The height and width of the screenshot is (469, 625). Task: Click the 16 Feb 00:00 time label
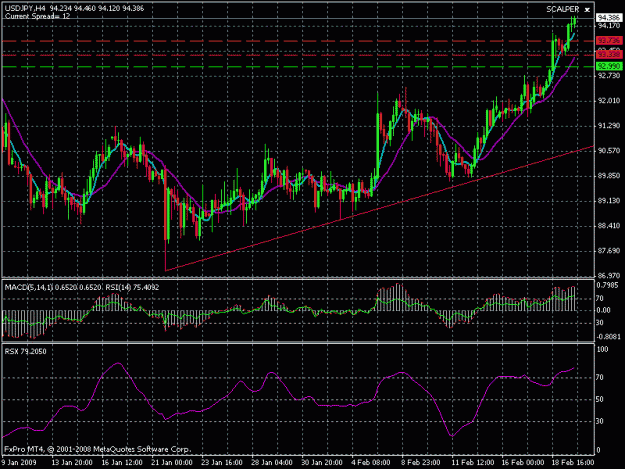tap(523, 463)
